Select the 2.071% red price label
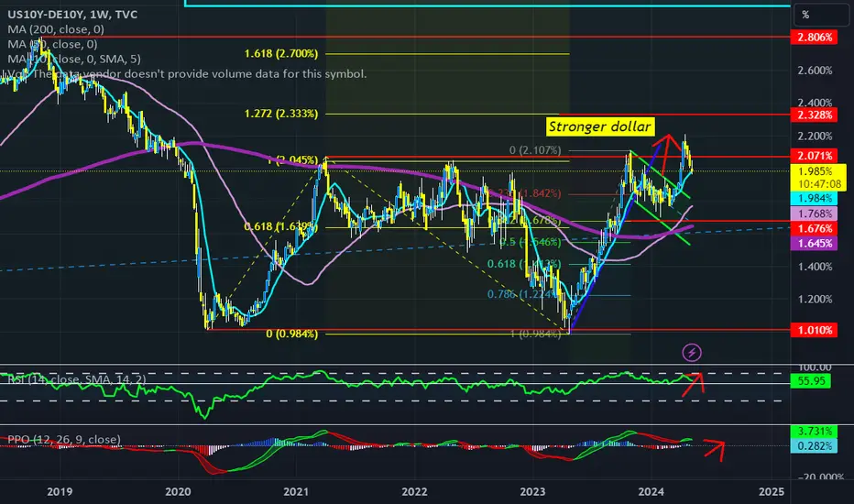Screen dimensions: 854x504 click(x=815, y=156)
